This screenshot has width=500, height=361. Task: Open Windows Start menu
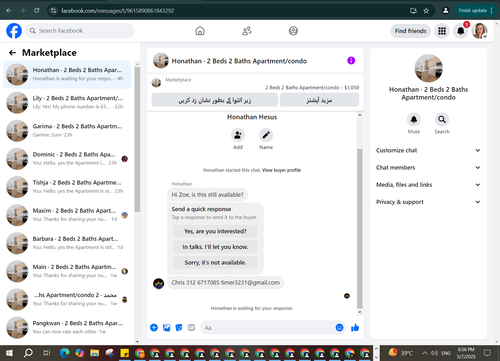click(x=9, y=353)
